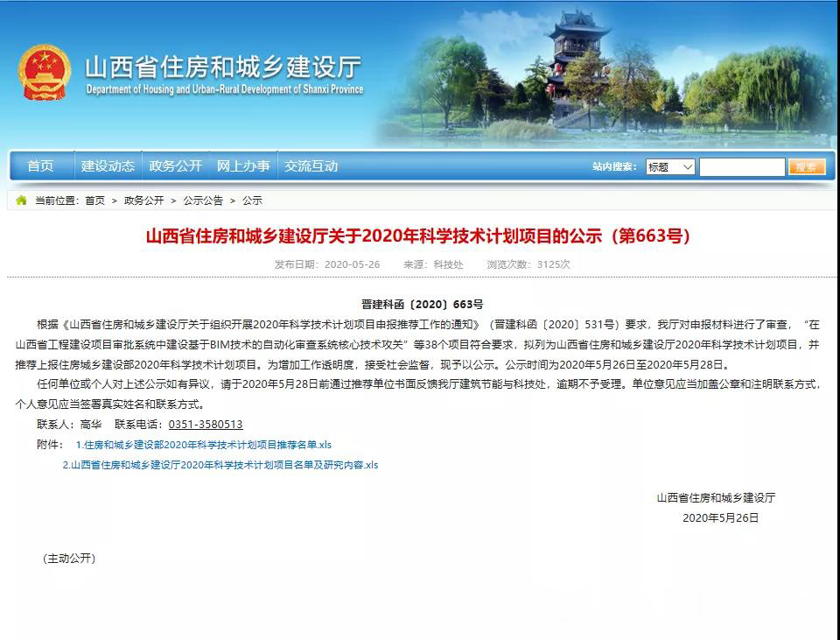Download attachment 2 项目名单及研究内容.xls
This screenshot has height=640, width=840.
coord(220,465)
